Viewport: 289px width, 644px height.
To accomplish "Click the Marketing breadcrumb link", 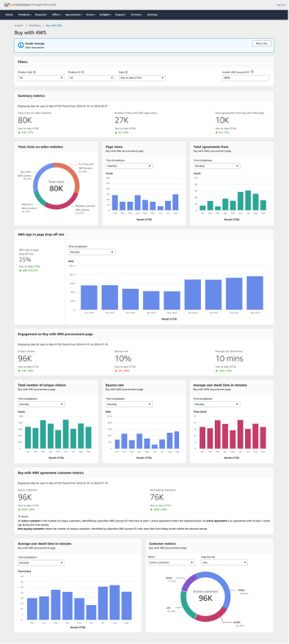I will pos(35,26).
